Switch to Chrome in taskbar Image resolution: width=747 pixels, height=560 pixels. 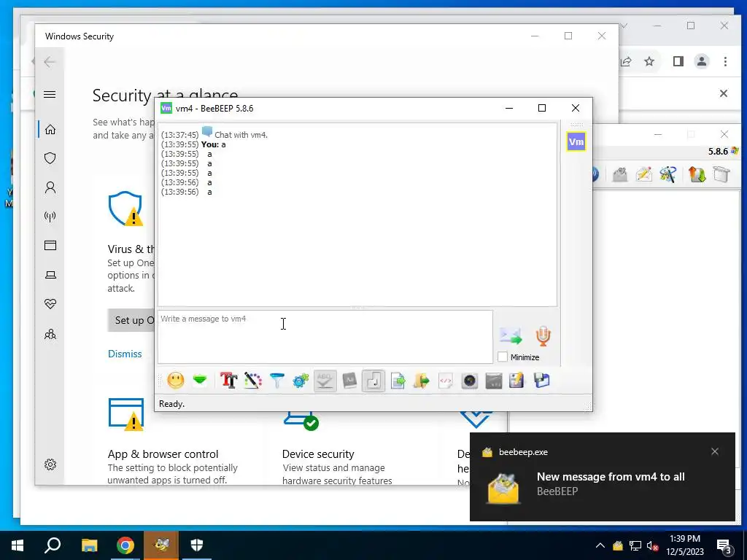click(125, 545)
